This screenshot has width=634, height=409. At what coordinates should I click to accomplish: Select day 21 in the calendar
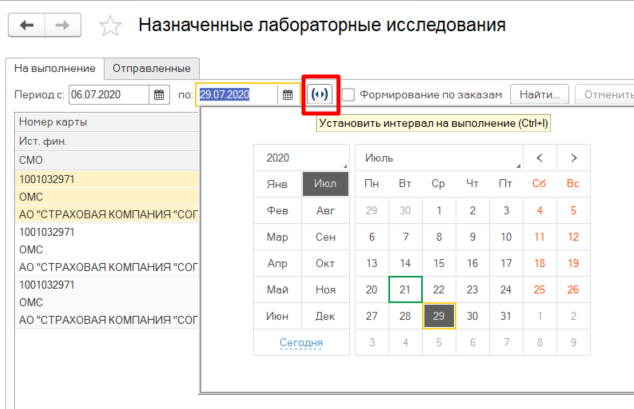pos(405,289)
